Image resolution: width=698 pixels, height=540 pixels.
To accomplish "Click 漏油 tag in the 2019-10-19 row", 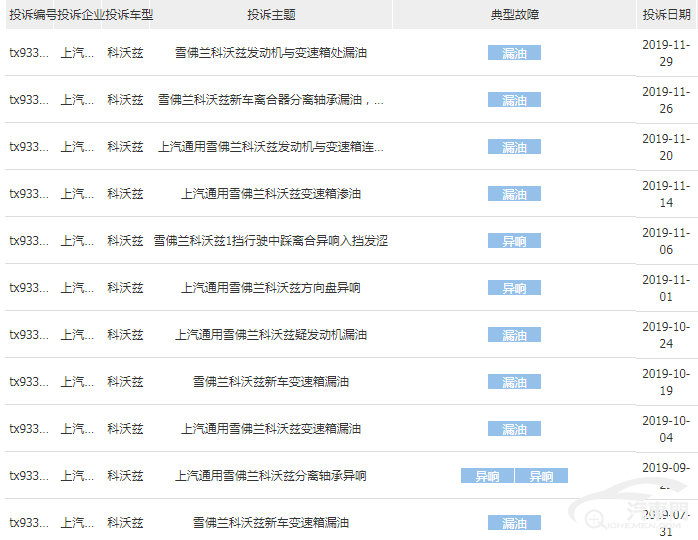I will [x=514, y=382].
